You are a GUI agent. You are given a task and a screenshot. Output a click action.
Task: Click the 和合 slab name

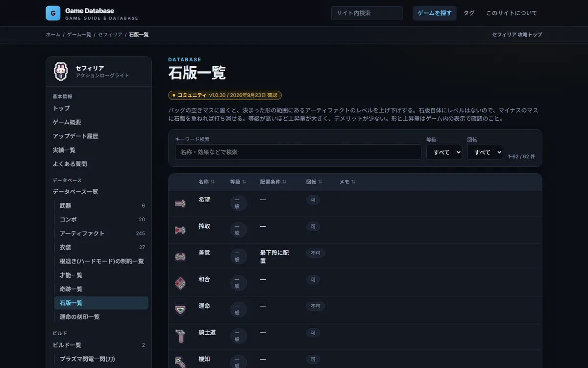pyautogui.click(x=204, y=279)
